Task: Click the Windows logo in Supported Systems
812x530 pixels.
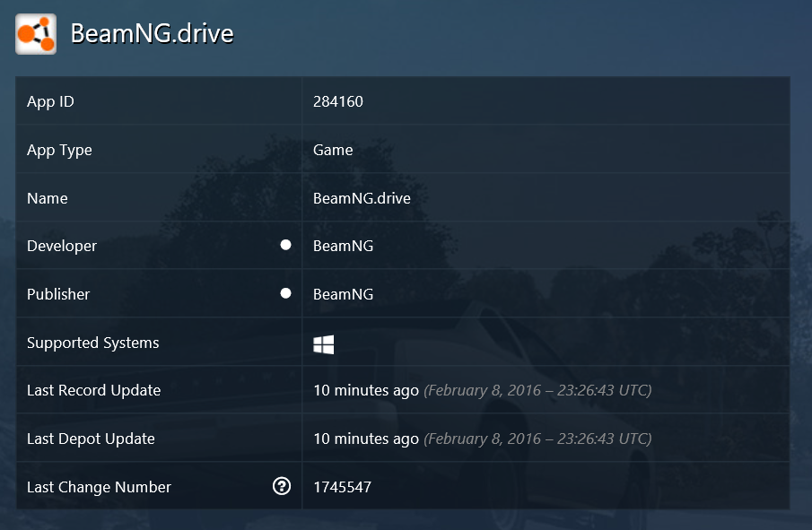Action: click(x=324, y=344)
